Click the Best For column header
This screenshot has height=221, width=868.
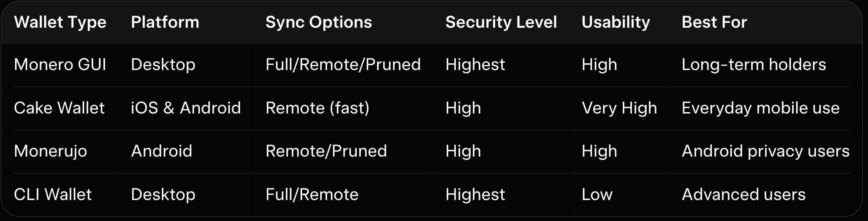pyautogui.click(x=714, y=22)
